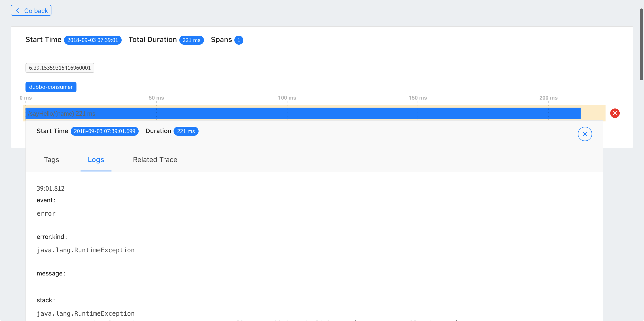Switch to the Tags tab
The image size is (644, 321).
point(51,160)
